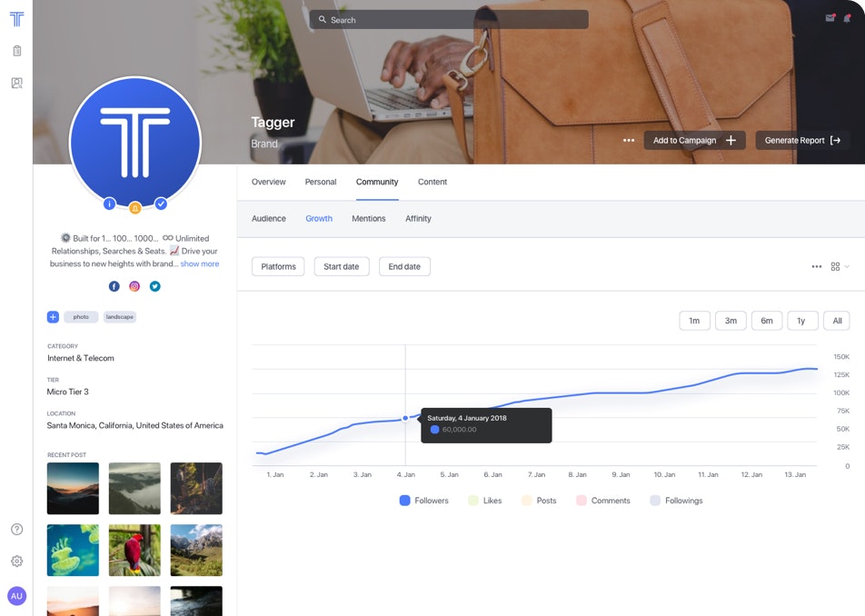This screenshot has height=616, width=865.
Task: Select the 3m time range
Action: click(731, 321)
